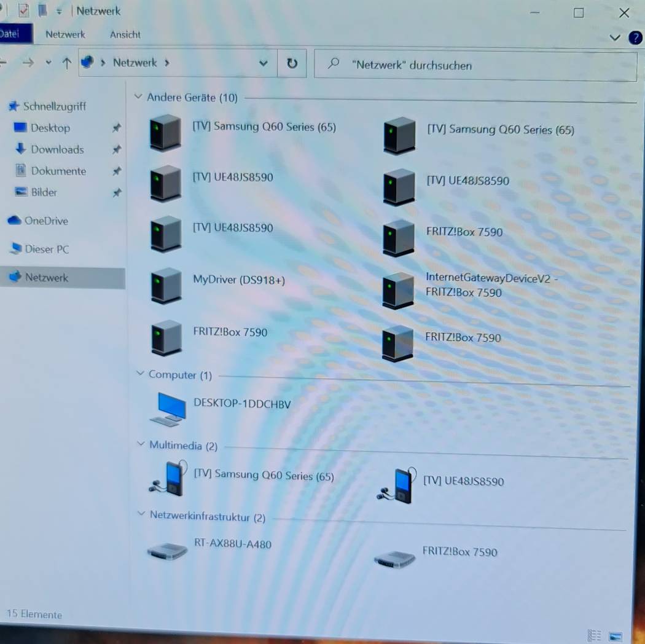Collapse the Computer group header

point(140,374)
